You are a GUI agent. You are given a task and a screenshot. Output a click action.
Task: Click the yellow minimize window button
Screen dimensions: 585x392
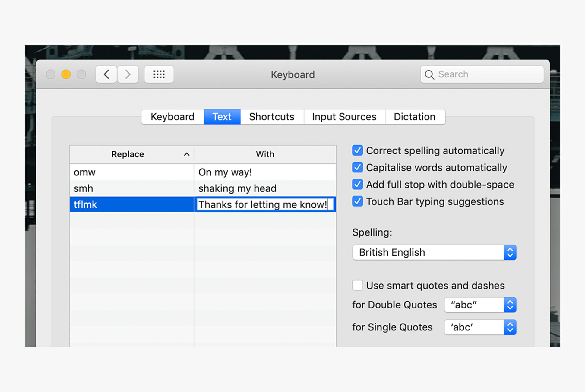(x=66, y=74)
